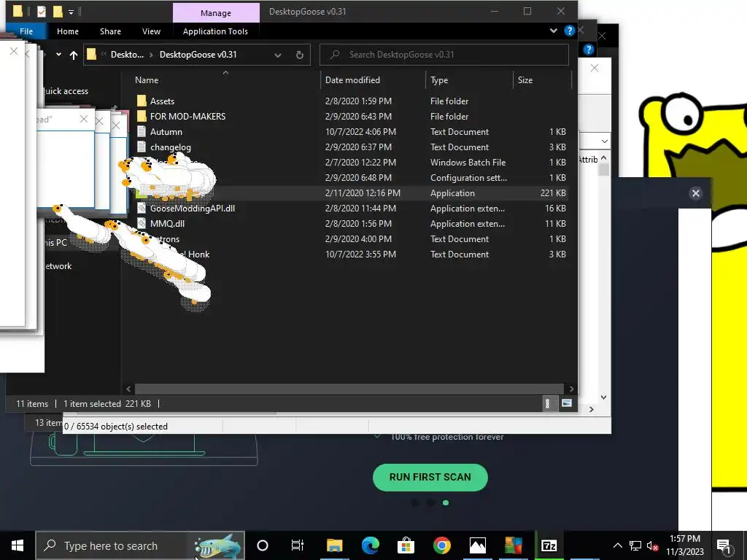Click the horizontal scrollbar in file list
Image resolution: width=747 pixels, height=560 pixels.
tap(349, 389)
